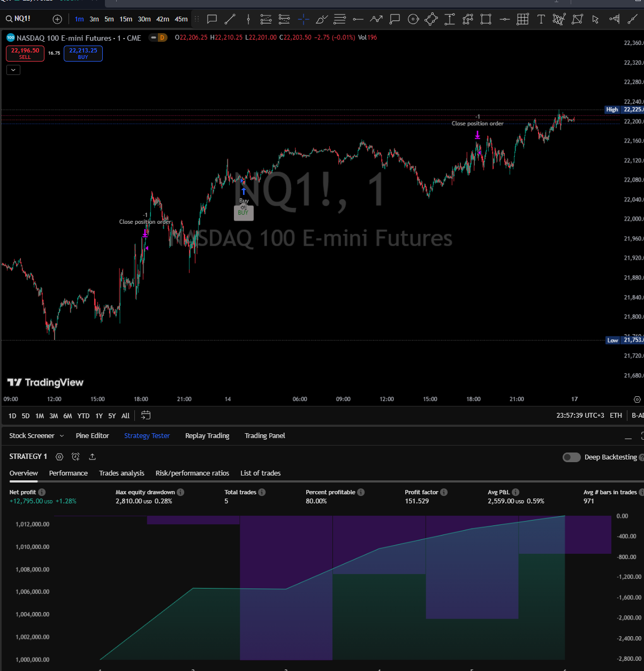Select the brush drawing tool
Viewport: 644px width, 671px height.
(322, 19)
